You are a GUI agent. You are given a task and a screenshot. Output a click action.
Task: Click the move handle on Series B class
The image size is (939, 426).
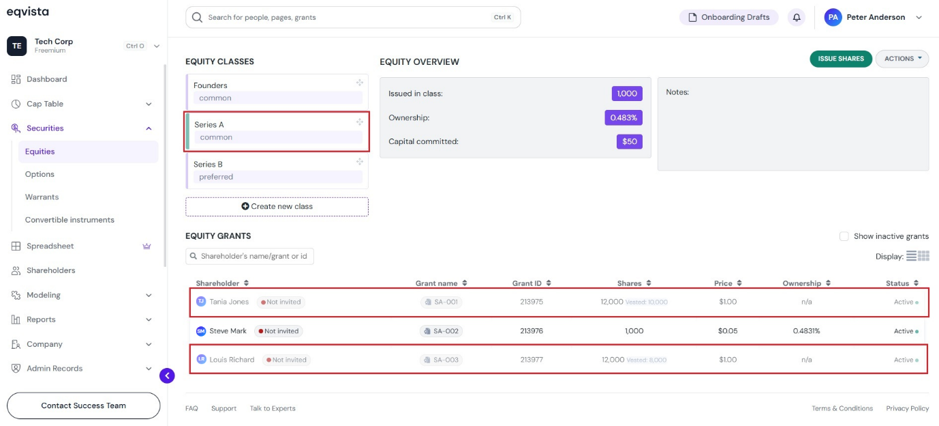coord(359,162)
